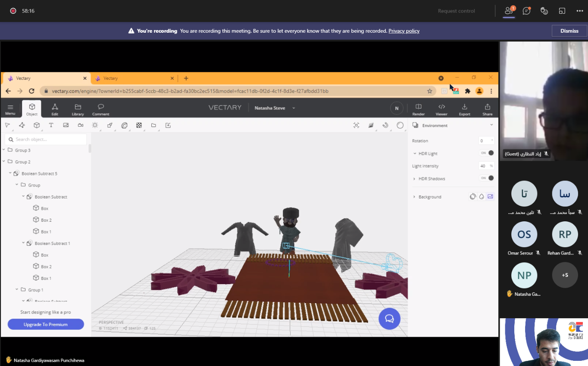
Task: Switch to the Edit tab
Action: pyautogui.click(x=55, y=109)
